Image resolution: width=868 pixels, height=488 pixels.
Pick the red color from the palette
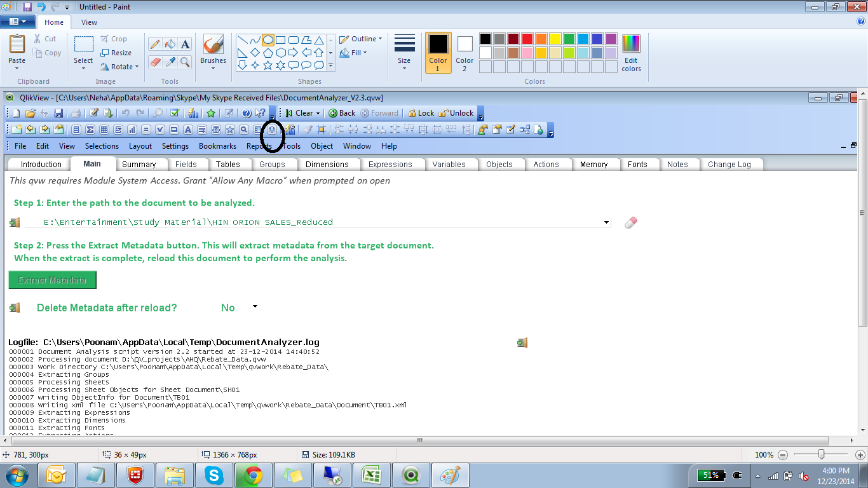point(527,39)
